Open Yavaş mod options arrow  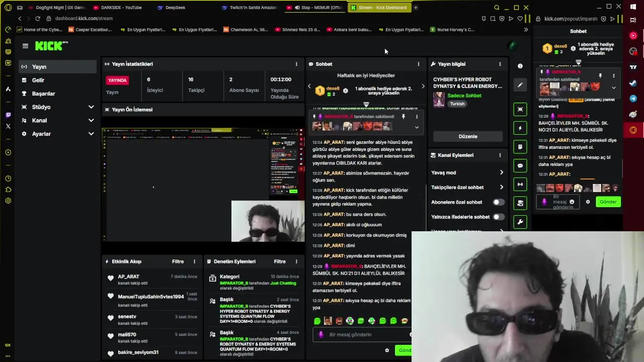(x=501, y=172)
